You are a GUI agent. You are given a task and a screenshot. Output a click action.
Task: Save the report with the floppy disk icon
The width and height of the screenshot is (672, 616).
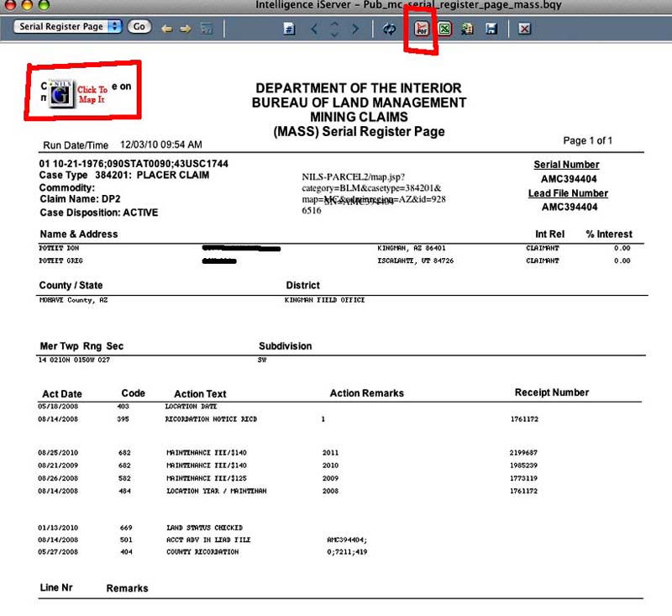pos(491,29)
